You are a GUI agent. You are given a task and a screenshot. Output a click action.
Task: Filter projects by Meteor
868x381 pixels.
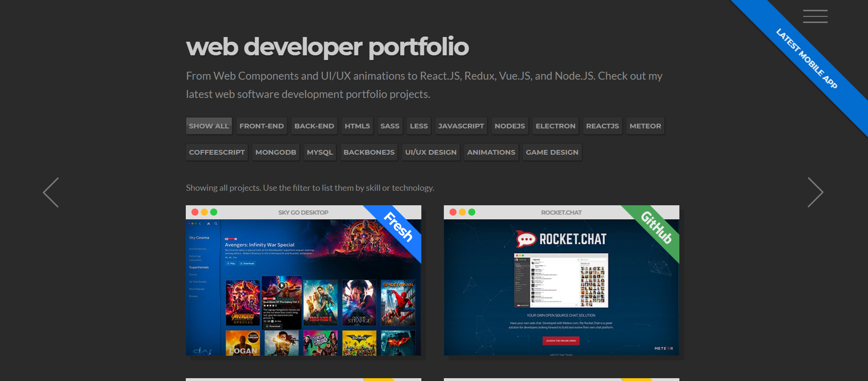(645, 126)
